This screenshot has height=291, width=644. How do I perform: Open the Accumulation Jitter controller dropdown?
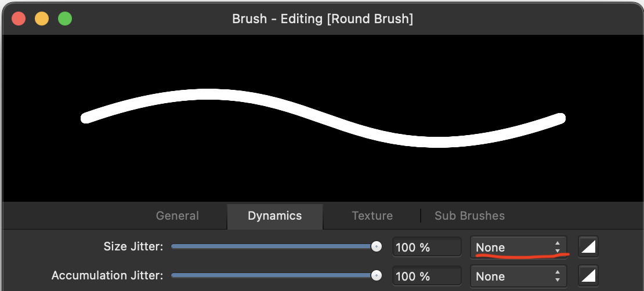pos(518,276)
